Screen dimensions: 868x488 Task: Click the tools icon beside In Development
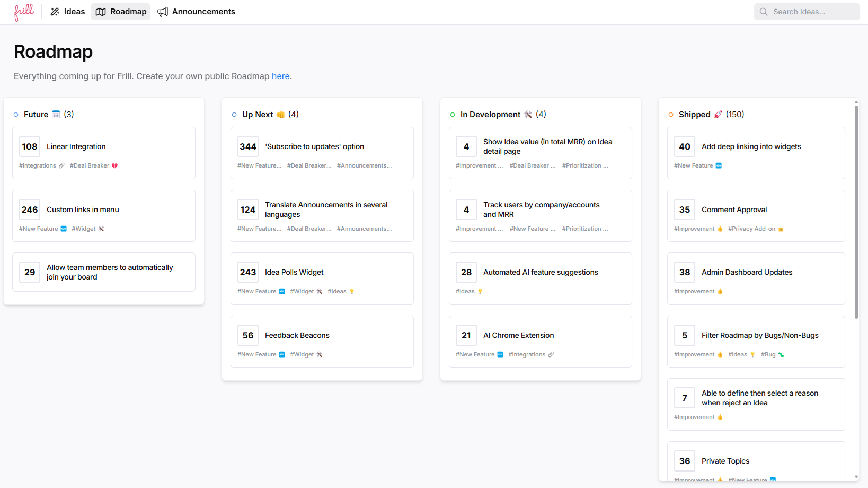point(528,115)
